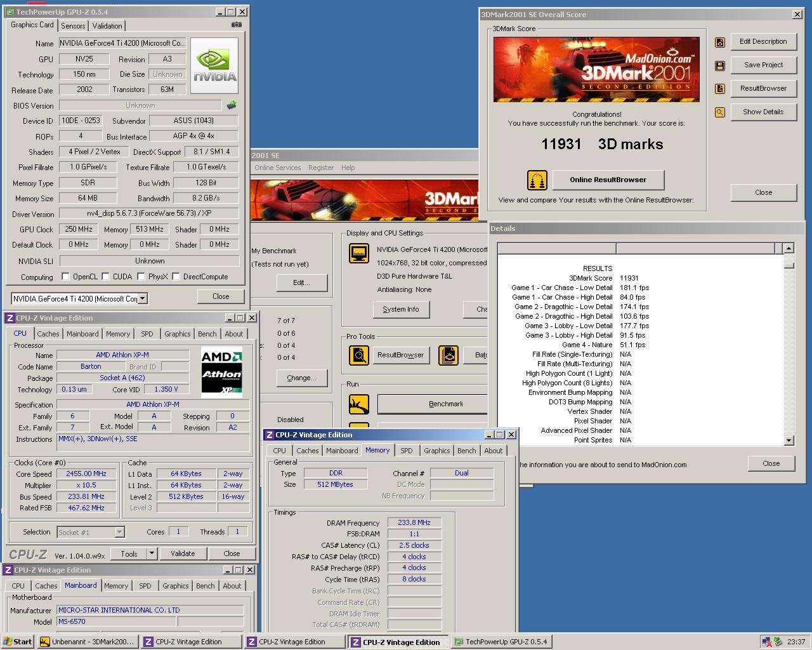Click the Change... button in 3DMark
812x650 pixels.
301,378
